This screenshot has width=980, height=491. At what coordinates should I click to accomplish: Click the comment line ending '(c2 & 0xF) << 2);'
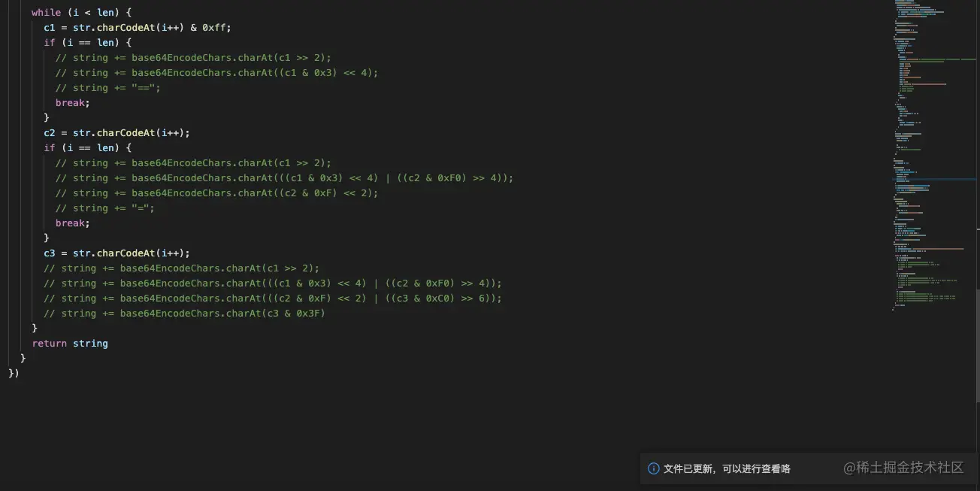coord(216,193)
